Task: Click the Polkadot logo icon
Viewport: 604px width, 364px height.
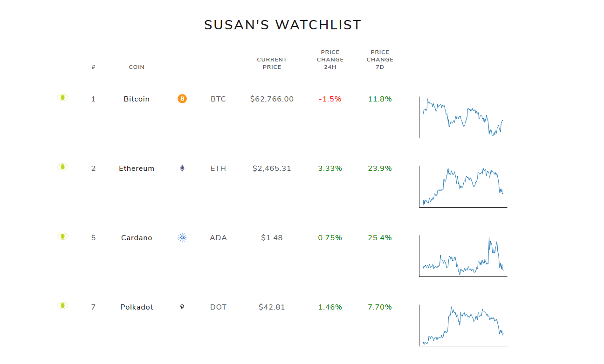Action: 182,307
